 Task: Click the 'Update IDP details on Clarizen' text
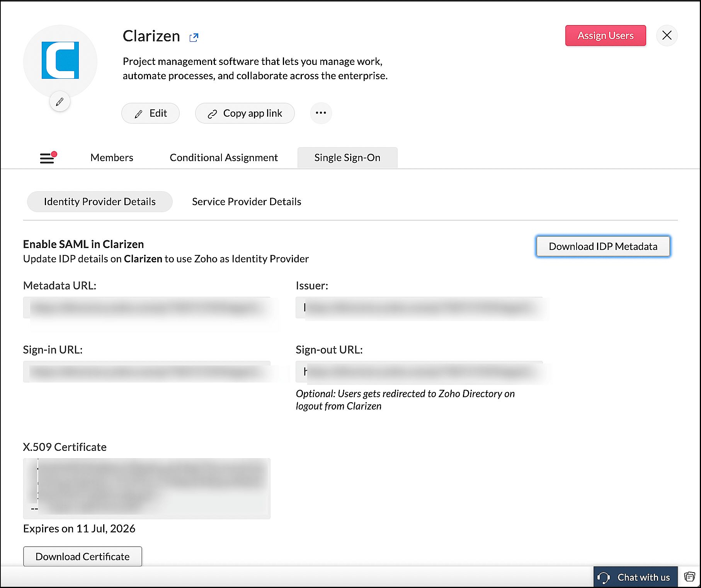point(166,259)
